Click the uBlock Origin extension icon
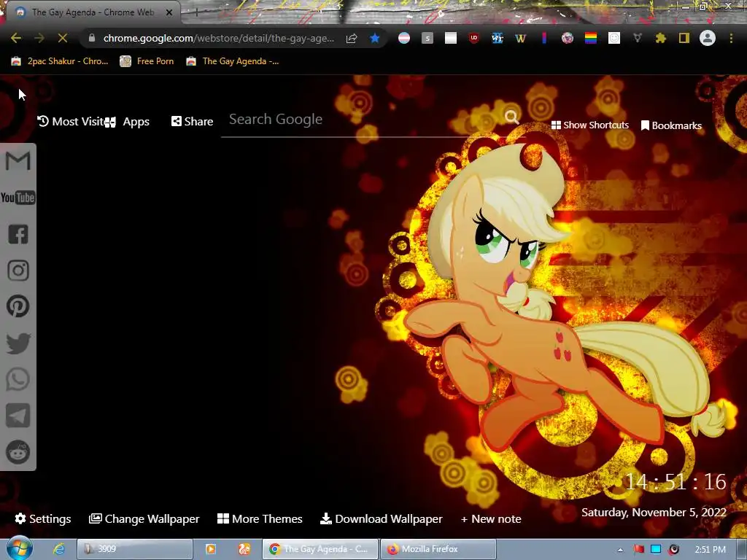 [473, 38]
